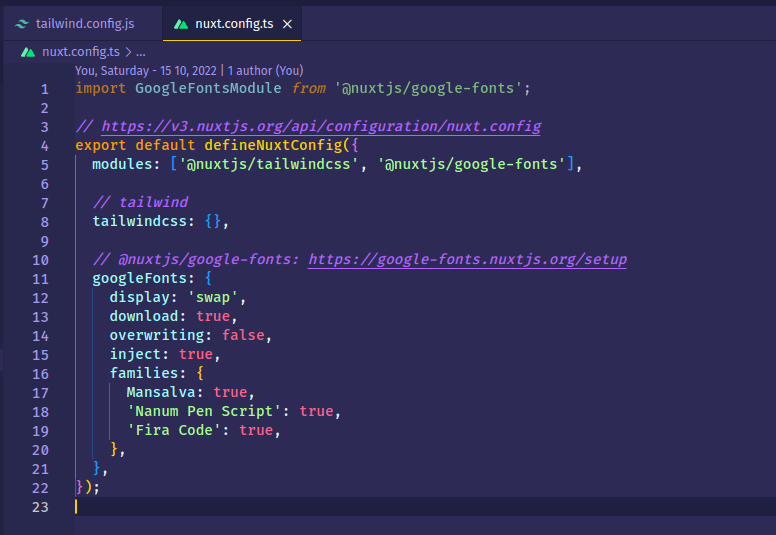This screenshot has height=535, width=776.
Task: Click nuxt.config.ts in the breadcrumb
Action: click(81, 51)
